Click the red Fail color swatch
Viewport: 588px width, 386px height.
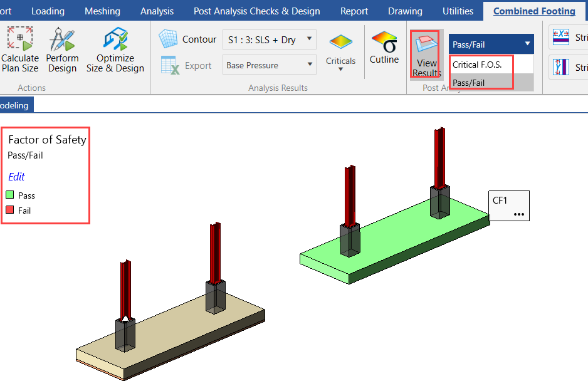coord(10,210)
